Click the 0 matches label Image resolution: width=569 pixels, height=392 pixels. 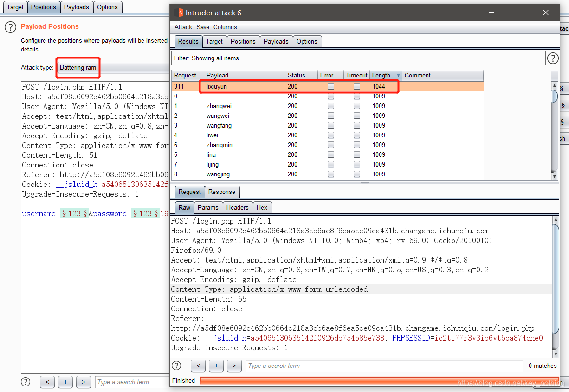[543, 366]
